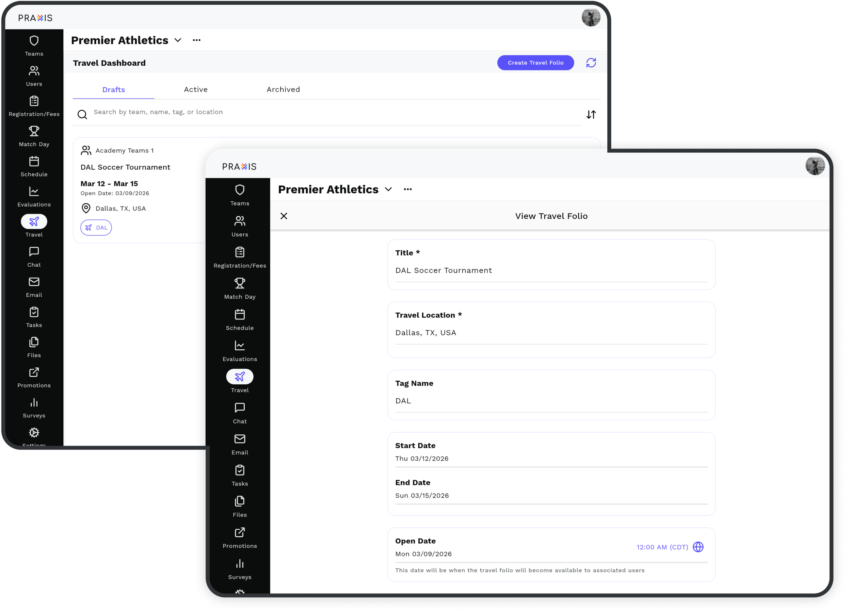851x616 pixels.
Task: Close the View Travel Folio panel
Action: 284,216
